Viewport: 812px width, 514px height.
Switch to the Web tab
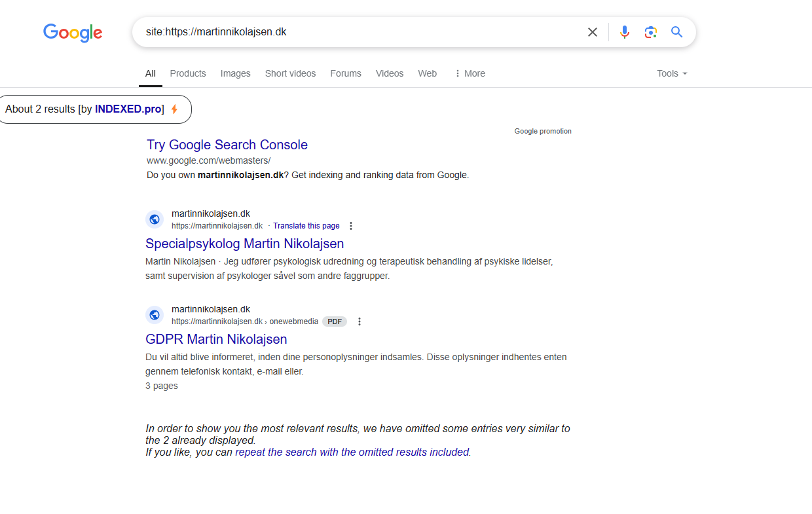(428, 73)
